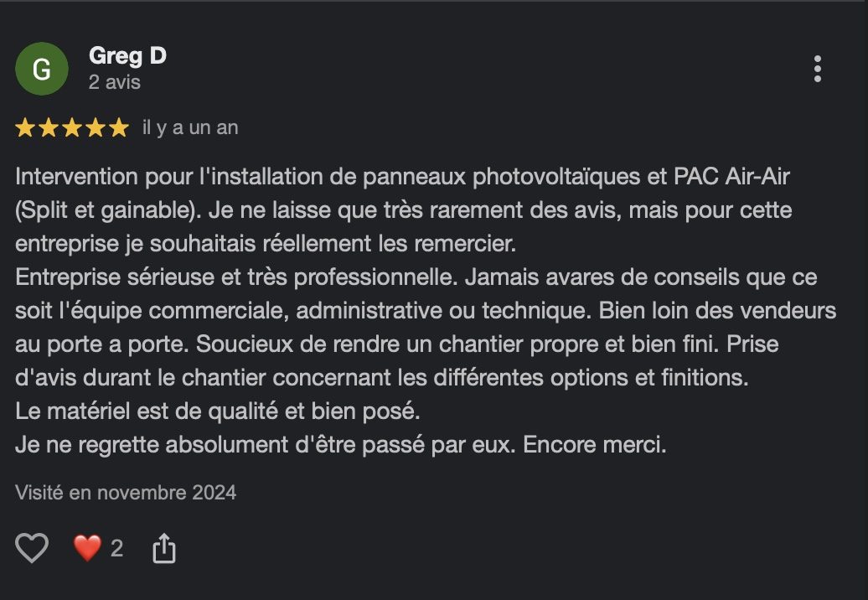This screenshot has height=600, width=868.
Task: Click the "Visité en novembre 2024" label
Action: (126, 492)
